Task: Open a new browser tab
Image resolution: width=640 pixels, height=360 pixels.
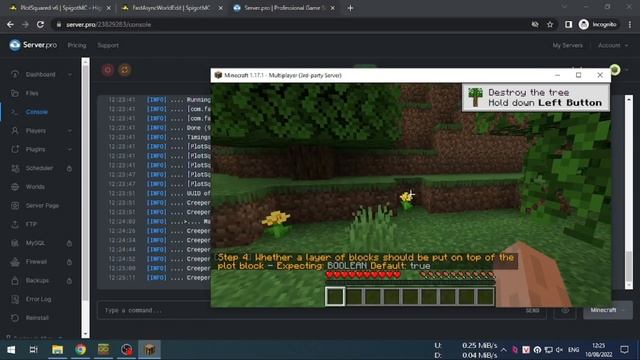Action: 350,8
